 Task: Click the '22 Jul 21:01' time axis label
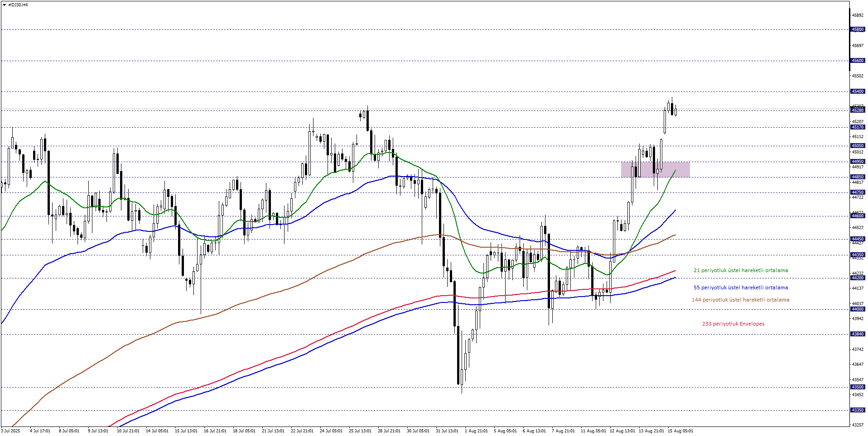(302, 431)
